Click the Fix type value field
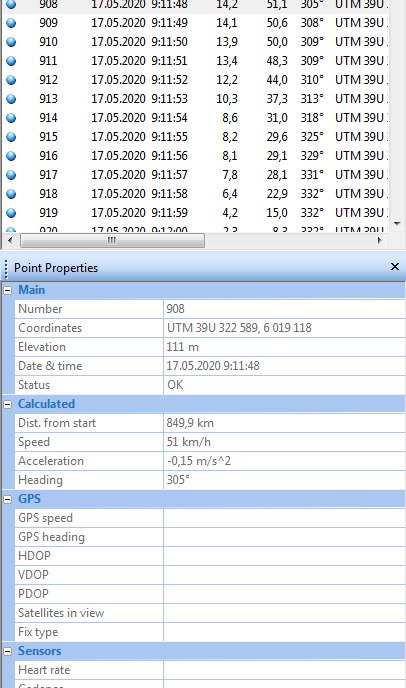The image size is (406, 688). (x=284, y=632)
